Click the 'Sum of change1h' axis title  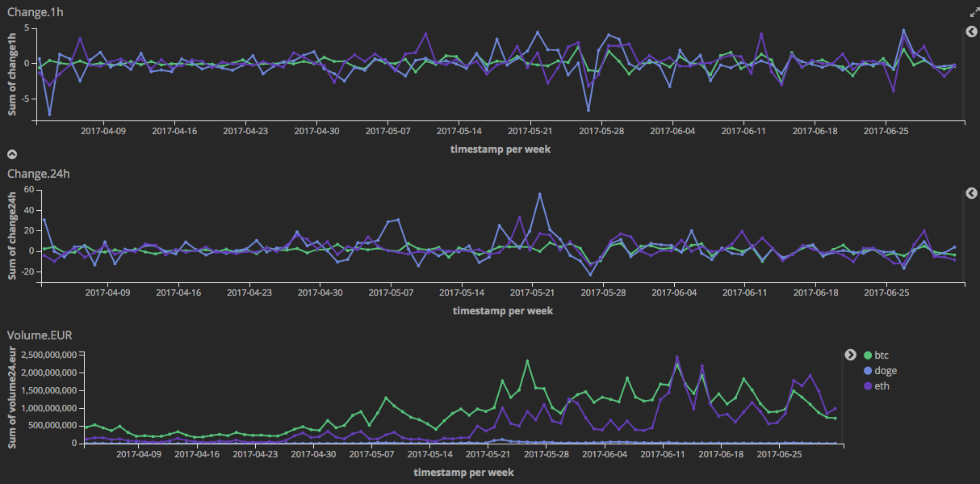coord(12,75)
